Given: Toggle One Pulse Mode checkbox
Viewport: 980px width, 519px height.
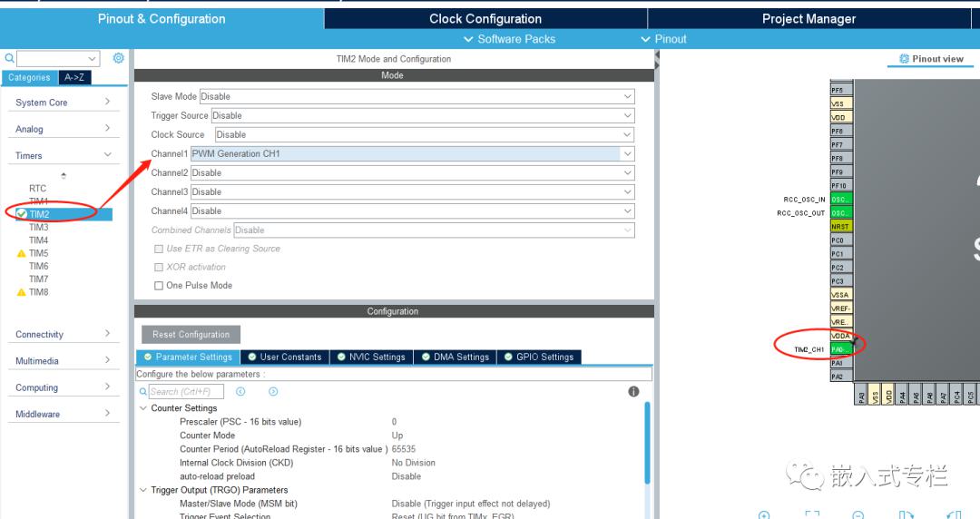Looking at the screenshot, I should coord(159,286).
